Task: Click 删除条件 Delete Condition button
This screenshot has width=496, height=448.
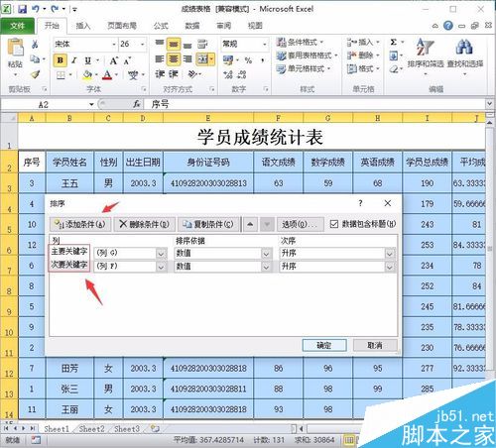Action: (x=144, y=224)
